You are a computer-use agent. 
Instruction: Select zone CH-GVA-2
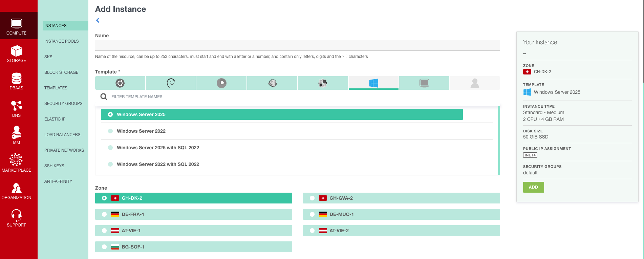click(402, 198)
